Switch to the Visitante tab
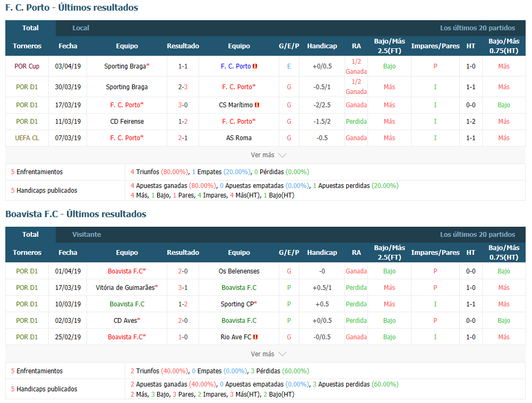This screenshot has height=403, width=532. pos(87,235)
